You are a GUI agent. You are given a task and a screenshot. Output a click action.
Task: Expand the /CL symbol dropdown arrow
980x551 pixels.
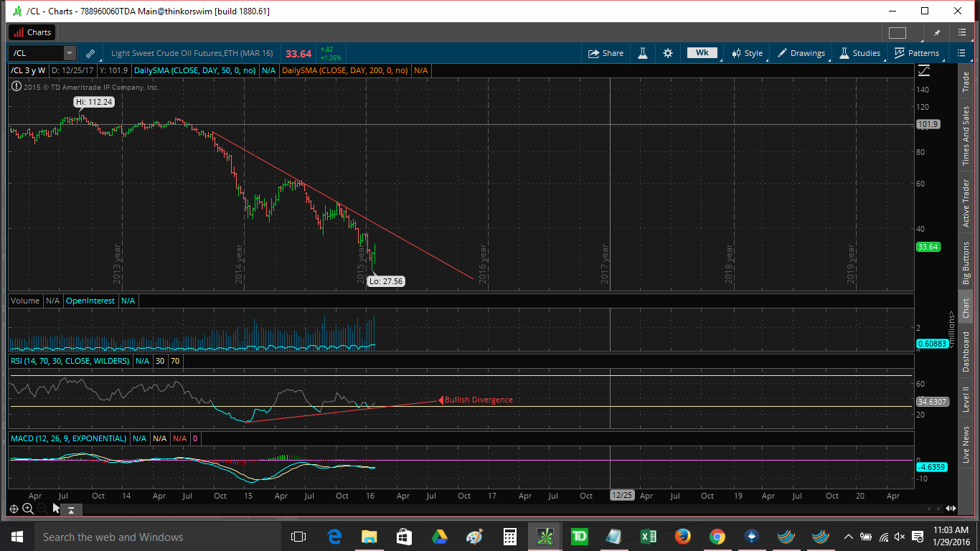(69, 53)
